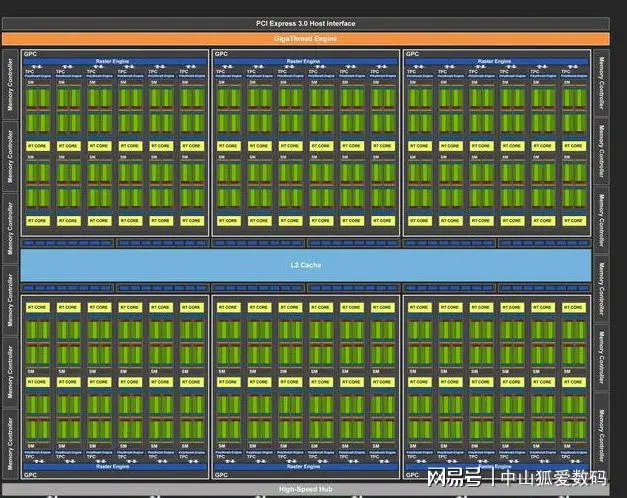Click the GPC label of top-right cluster

[412, 54]
